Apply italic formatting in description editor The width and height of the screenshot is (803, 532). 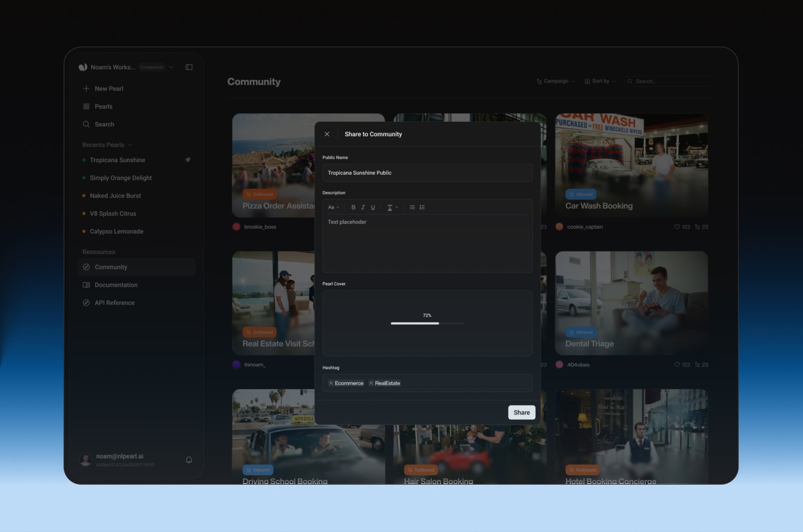pyautogui.click(x=363, y=208)
